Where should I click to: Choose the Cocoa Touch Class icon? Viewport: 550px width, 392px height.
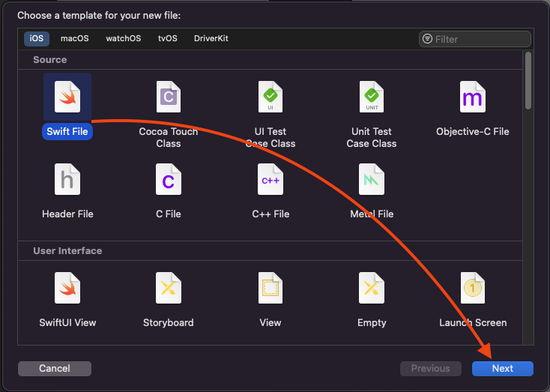[169, 97]
